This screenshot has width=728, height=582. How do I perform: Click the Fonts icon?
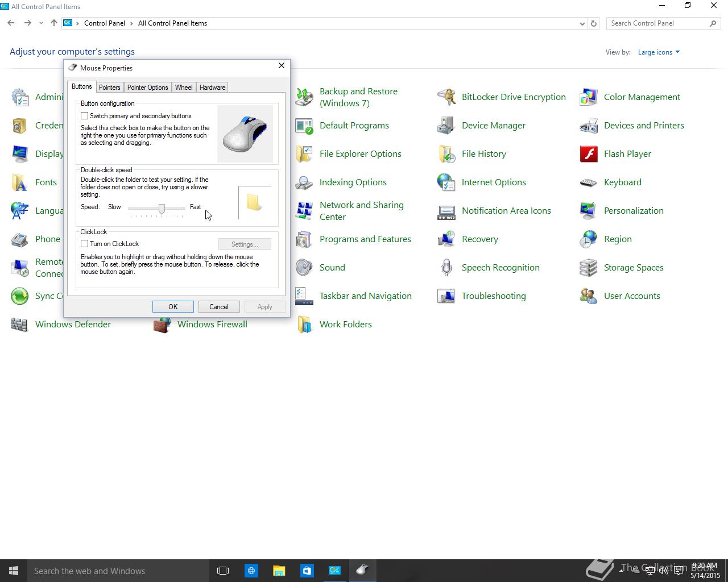click(x=20, y=182)
